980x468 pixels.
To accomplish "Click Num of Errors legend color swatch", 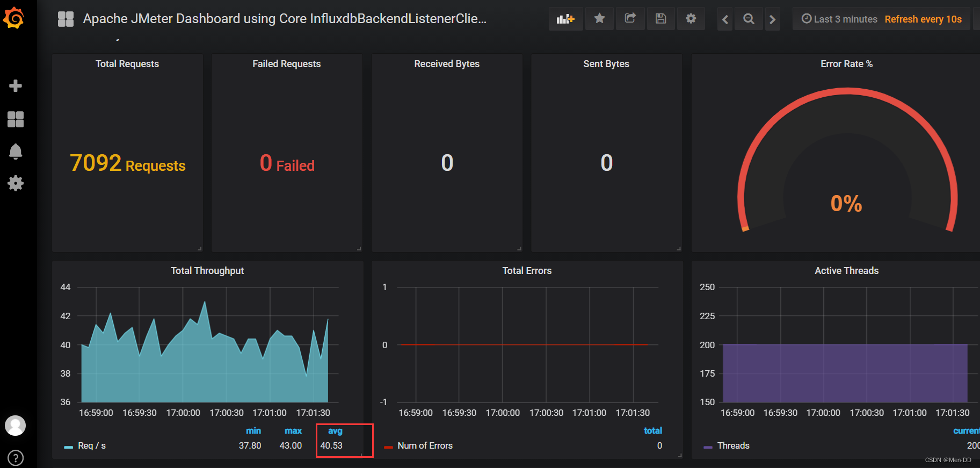I will pyautogui.click(x=388, y=447).
